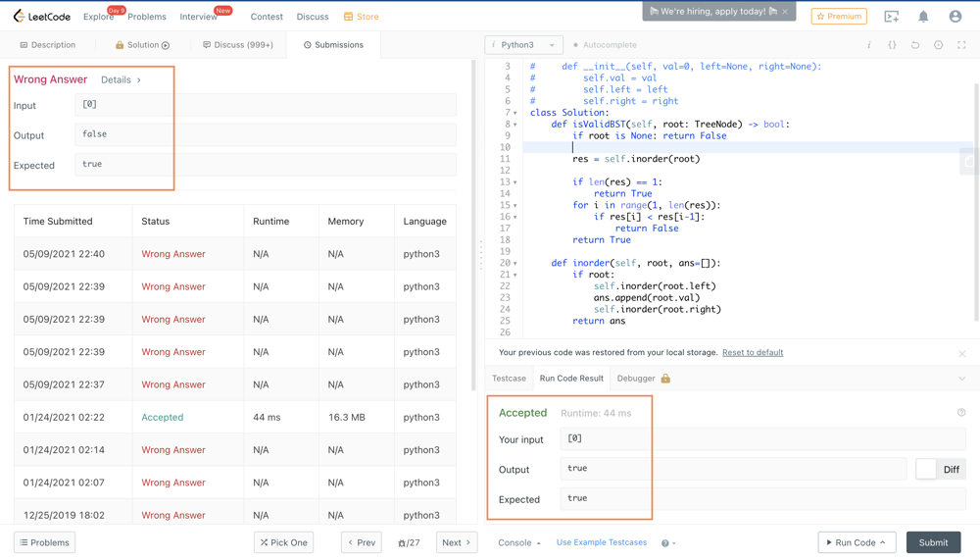Screen dimensions: 980x560
Task: Open Discuss in the top navigation
Action: coord(313,17)
